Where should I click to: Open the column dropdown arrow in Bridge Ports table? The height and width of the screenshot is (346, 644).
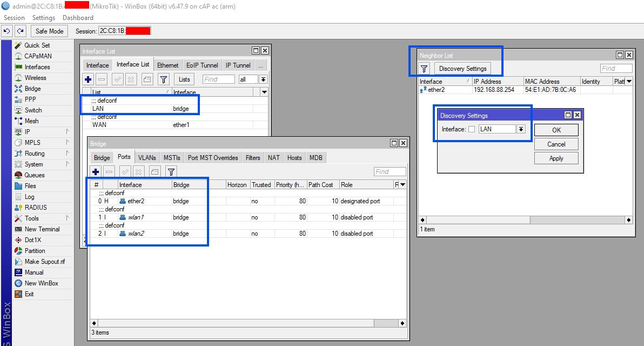pyautogui.click(x=403, y=184)
